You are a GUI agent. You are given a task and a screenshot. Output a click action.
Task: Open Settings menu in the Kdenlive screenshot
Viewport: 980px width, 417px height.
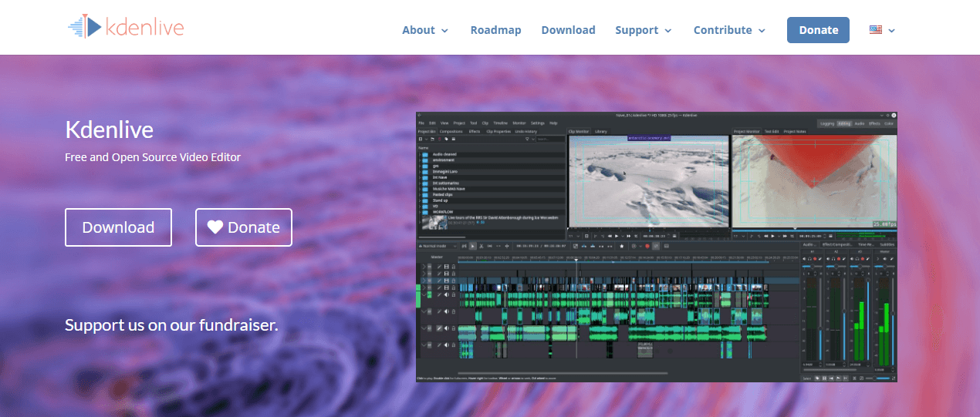pyautogui.click(x=538, y=123)
